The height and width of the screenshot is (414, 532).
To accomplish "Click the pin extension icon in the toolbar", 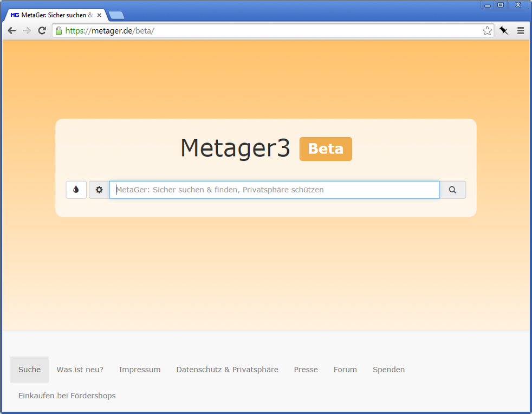I will (x=504, y=31).
